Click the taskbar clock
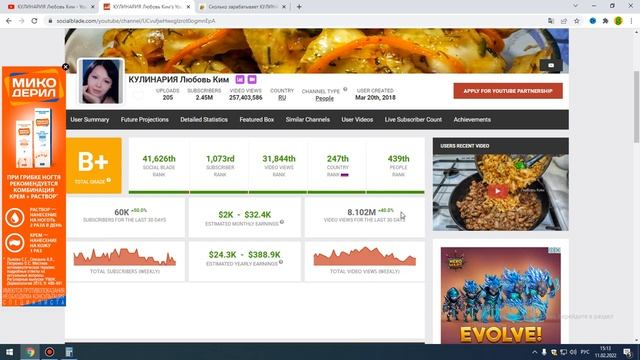The image size is (640, 360). [x=606, y=352]
